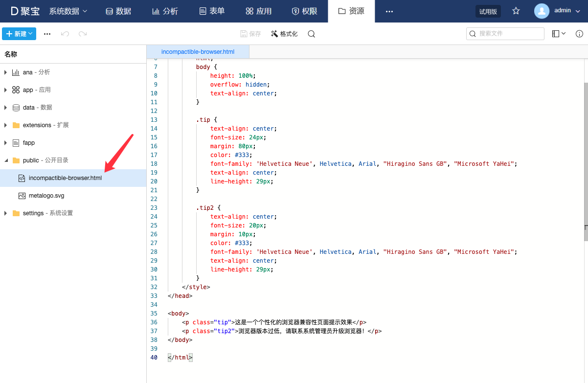Click line number 40 in the gutter
This screenshot has height=383, width=588.
point(154,358)
